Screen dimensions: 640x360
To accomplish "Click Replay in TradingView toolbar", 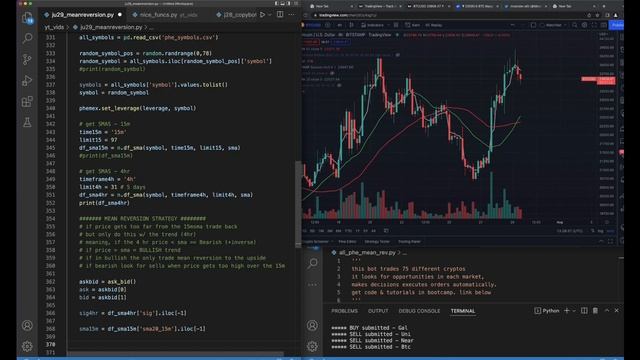I will (x=433, y=25).
